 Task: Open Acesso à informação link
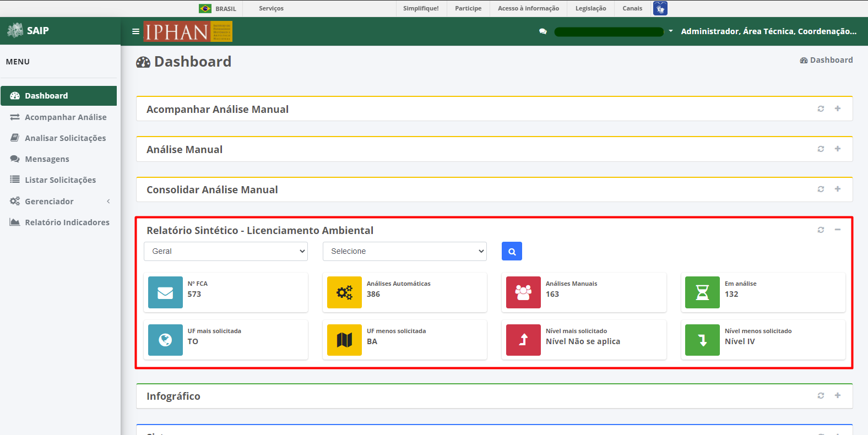coord(528,8)
